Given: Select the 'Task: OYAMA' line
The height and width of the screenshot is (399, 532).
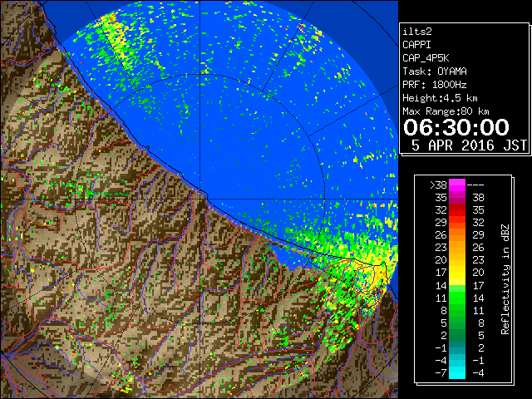Looking at the screenshot, I should pyautogui.click(x=435, y=71).
